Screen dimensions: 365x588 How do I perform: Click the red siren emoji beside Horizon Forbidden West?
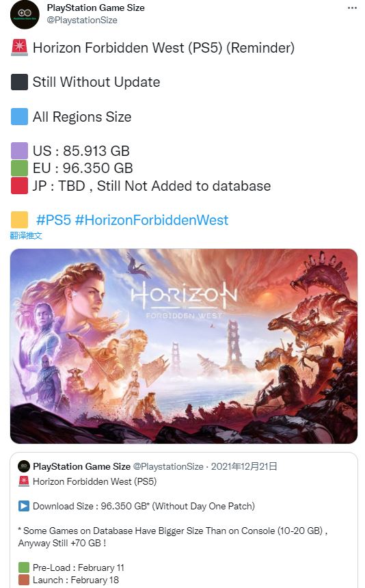coord(20,48)
